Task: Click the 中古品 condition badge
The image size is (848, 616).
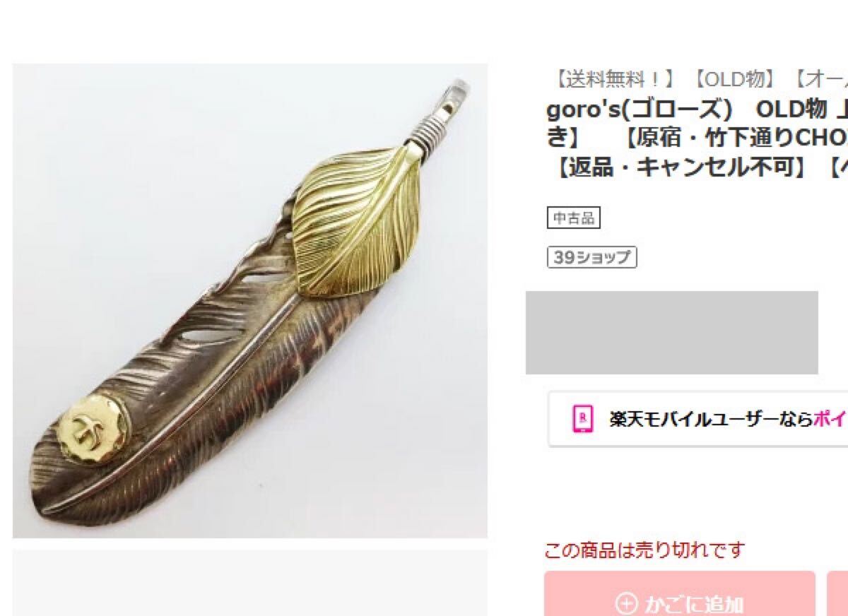Action: 573,218
